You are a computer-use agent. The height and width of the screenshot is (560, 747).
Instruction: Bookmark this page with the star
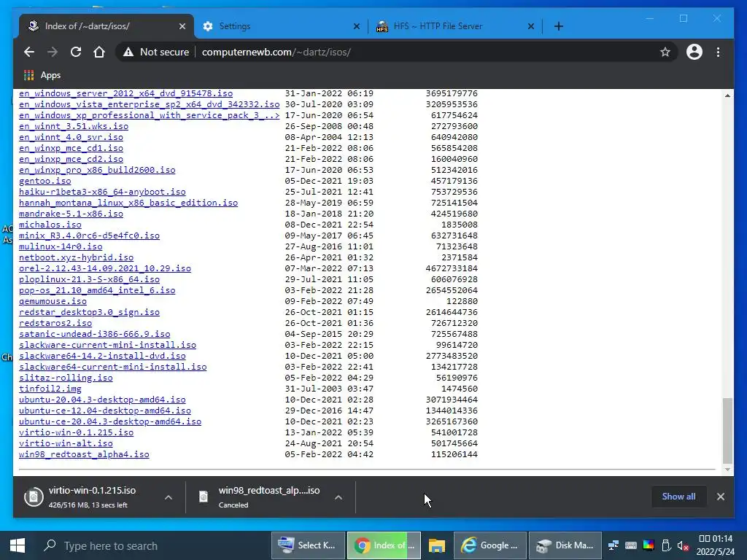click(x=665, y=52)
